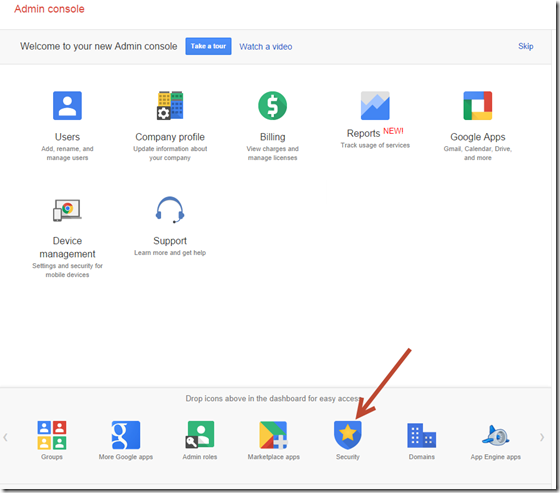Click the App Engine apps icon

(496, 435)
